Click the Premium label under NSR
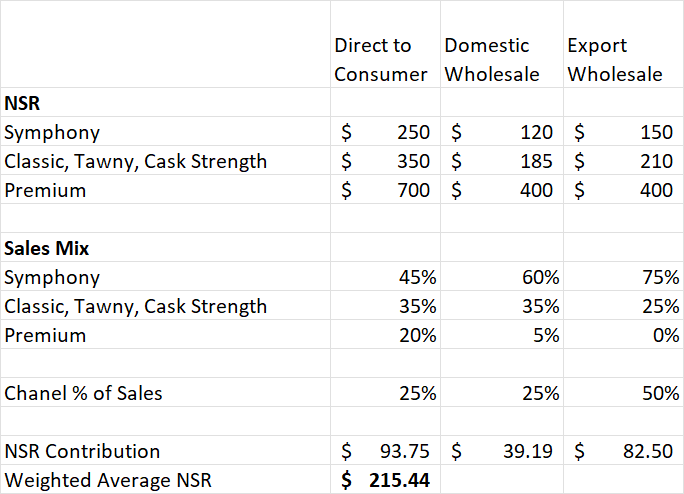This screenshot has height=494, width=684. 45,190
